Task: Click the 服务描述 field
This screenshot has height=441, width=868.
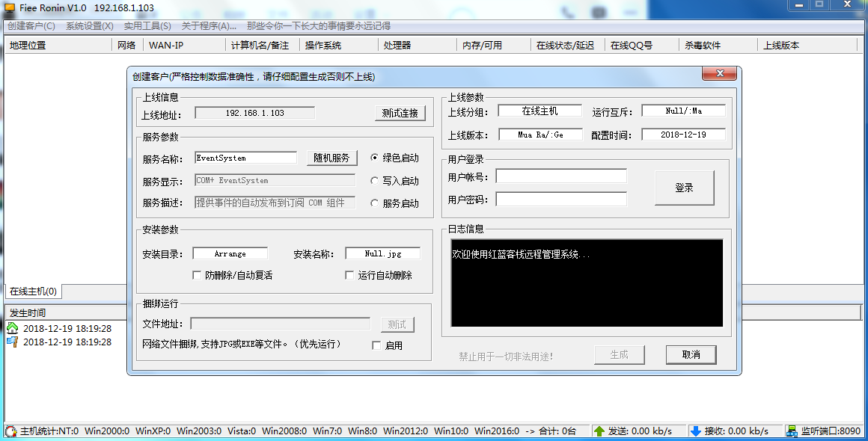Action: (275, 203)
